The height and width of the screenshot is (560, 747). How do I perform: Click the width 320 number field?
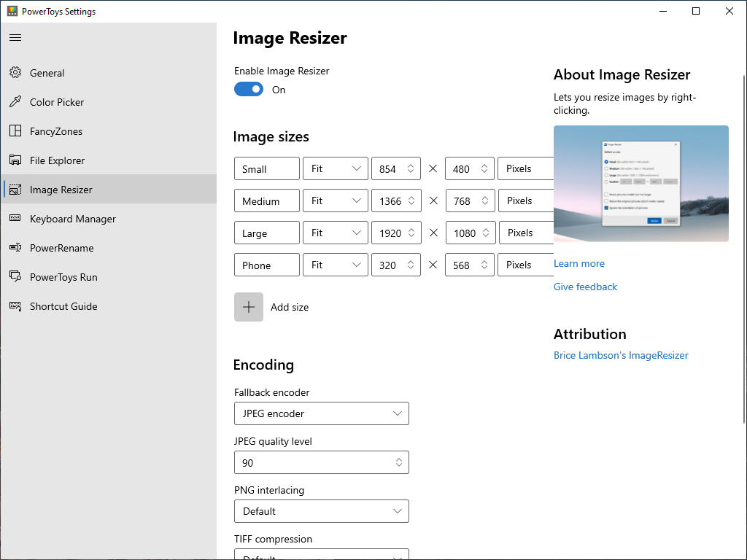pyautogui.click(x=396, y=265)
